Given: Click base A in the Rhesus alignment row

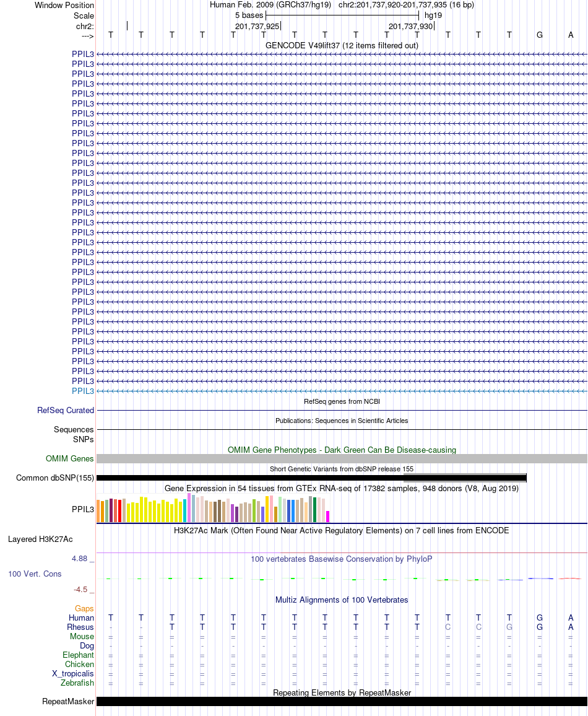Looking at the screenshot, I should coord(571,627).
